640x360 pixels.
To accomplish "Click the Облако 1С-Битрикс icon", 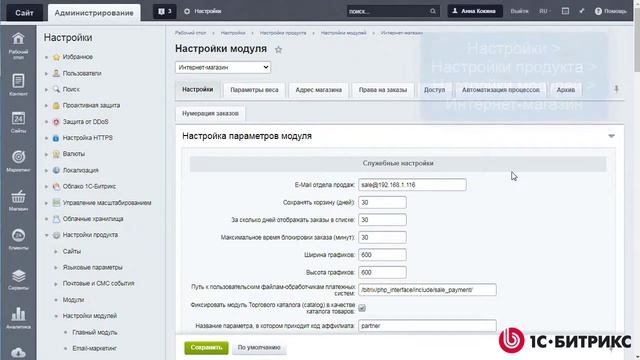I will coord(56,186).
